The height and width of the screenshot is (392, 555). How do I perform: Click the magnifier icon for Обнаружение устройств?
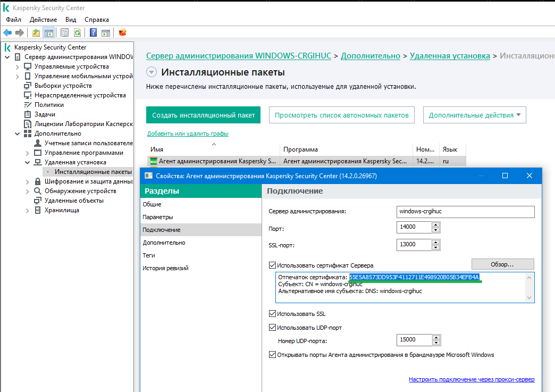(38, 191)
